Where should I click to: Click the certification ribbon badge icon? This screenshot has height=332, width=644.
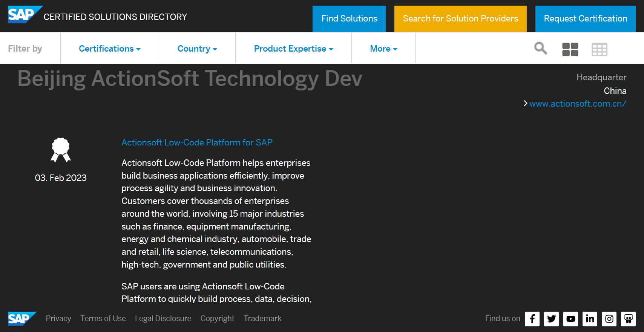[x=61, y=150]
